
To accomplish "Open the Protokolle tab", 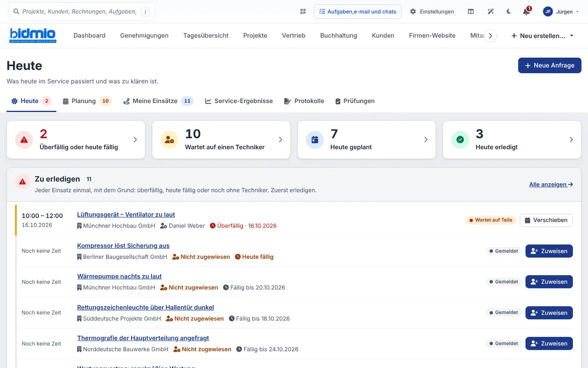I will [304, 101].
